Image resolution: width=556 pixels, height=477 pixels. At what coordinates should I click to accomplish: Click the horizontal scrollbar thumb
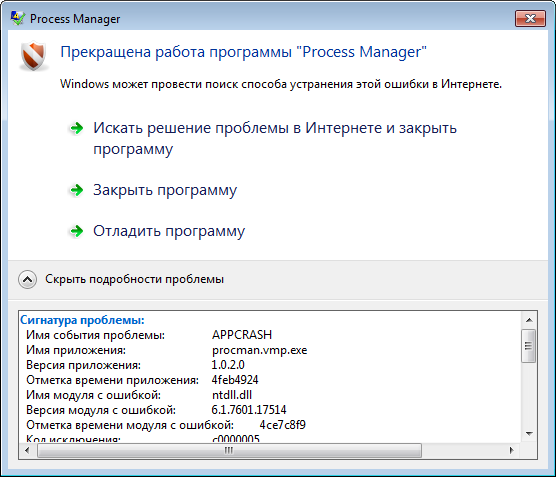click(x=229, y=450)
